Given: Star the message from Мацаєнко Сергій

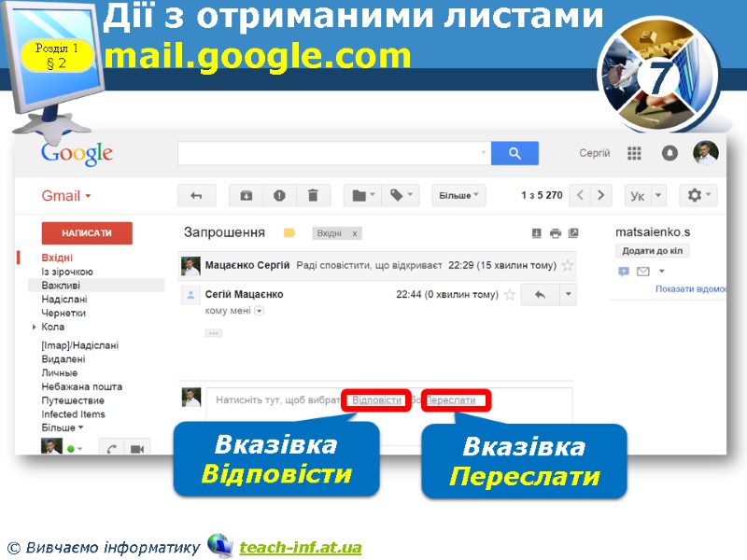Looking at the screenshot, I should pyautogui.click(x=566, y=265).
